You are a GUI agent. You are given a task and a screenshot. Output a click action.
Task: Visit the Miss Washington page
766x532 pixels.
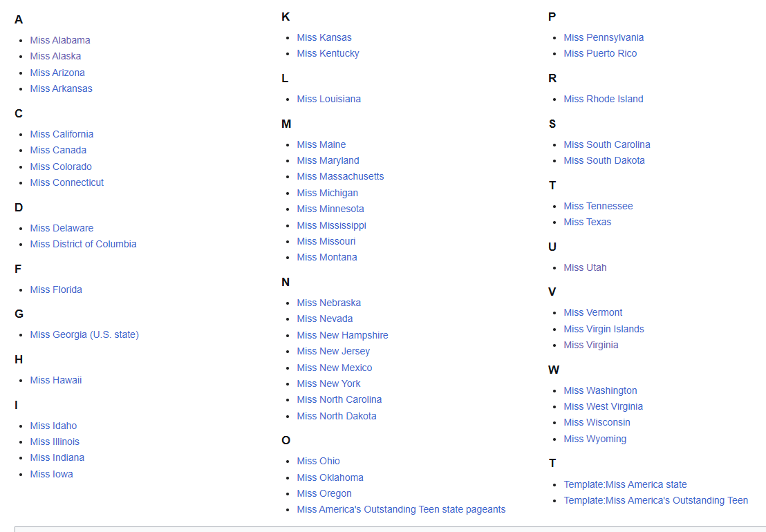[x=600, y=390]
